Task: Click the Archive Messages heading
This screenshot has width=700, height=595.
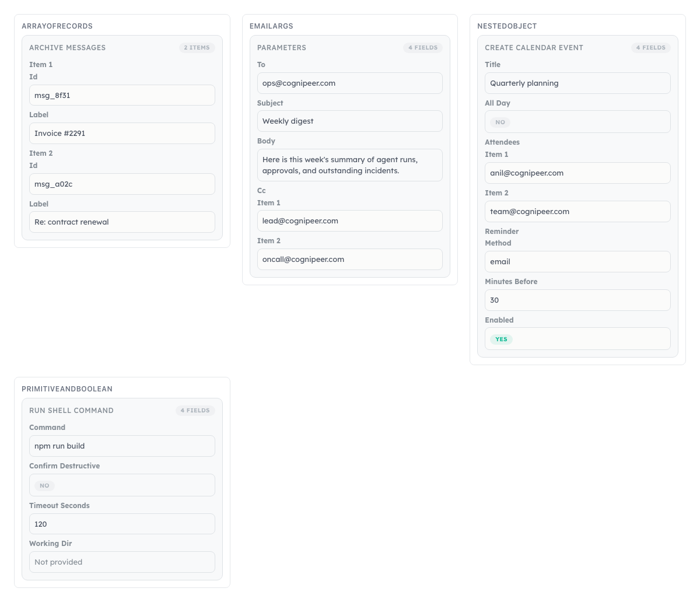Action: point(68,48)
